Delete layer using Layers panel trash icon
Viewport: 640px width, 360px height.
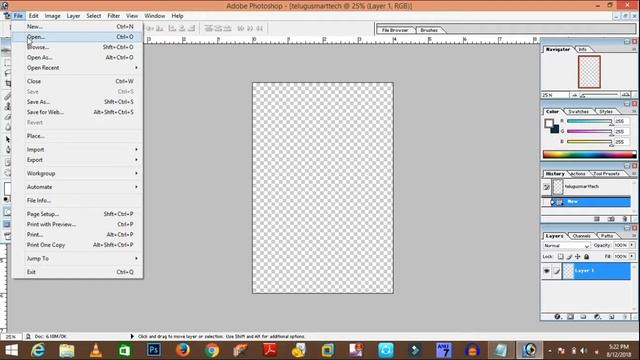[x=625, y=317]
